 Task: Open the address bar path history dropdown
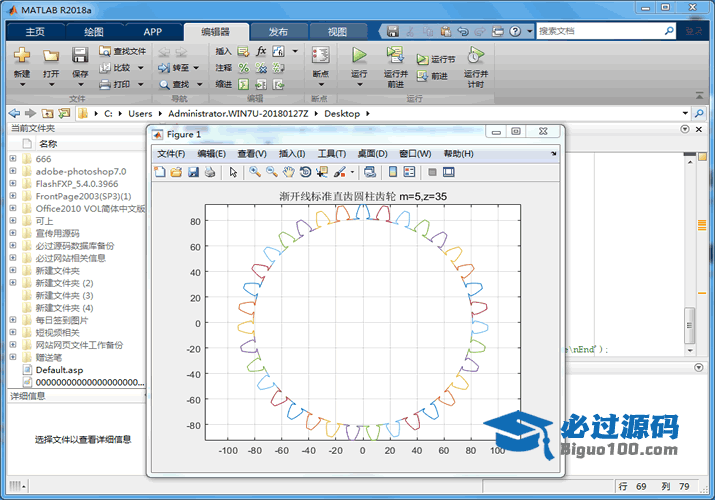685,113
